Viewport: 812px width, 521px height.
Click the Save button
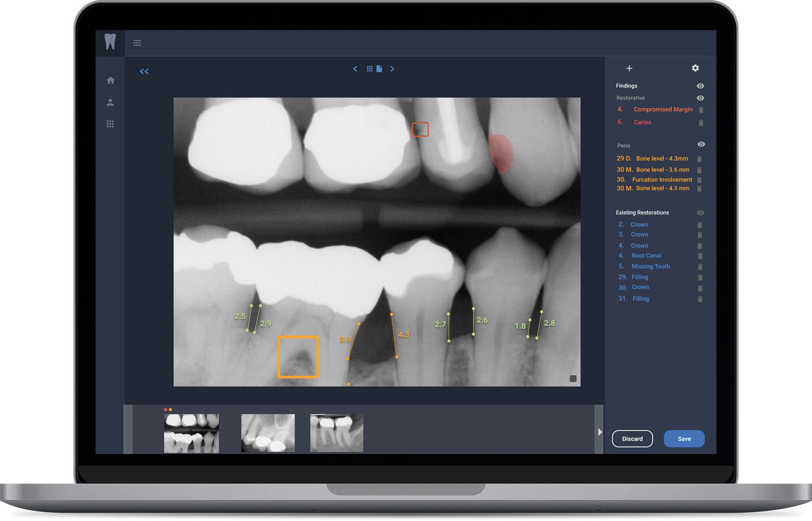tap(684, 439)
